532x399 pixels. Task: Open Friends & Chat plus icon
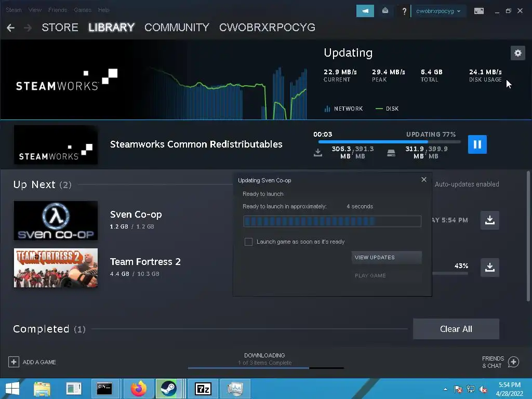(x=513, y=362)
